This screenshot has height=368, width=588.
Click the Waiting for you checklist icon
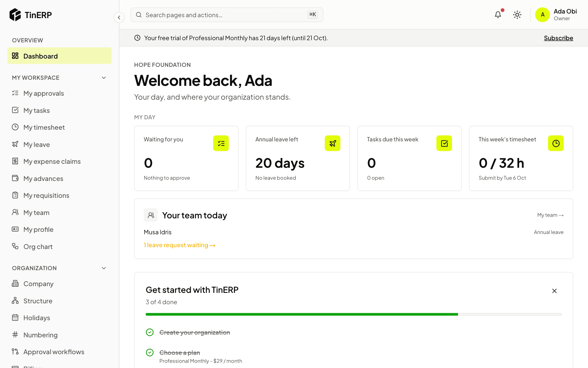point(221,143)
